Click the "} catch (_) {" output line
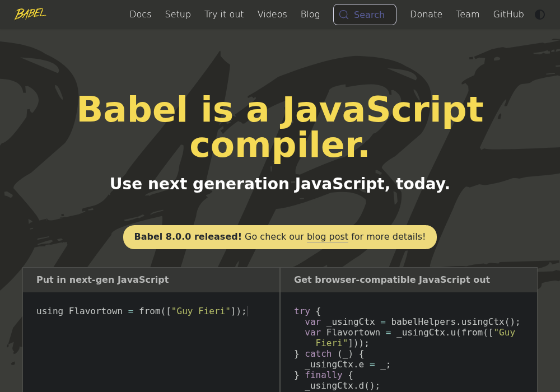560x392 pixels. coord(329,354)
